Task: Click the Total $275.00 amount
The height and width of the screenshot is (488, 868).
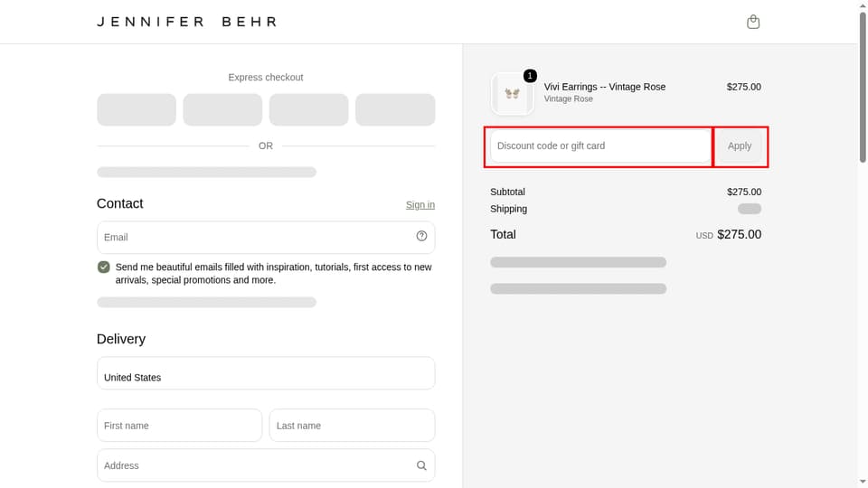Action: [x=739, y=235]
